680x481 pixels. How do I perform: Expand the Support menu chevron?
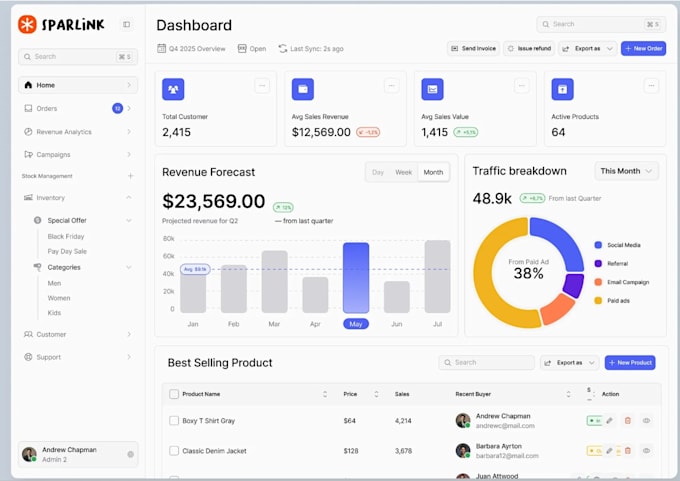tap(129, 357)
